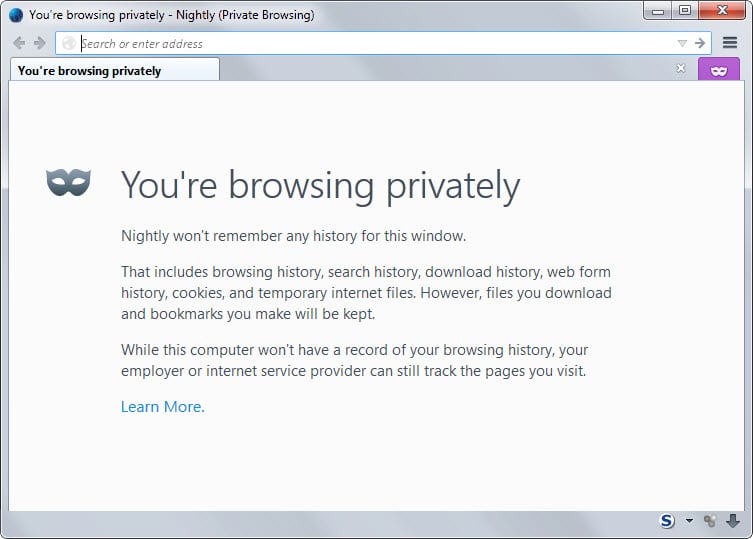This screenshot has width=753, height=539.
Task: Minimize the Nightly window
Action: pos(658,11)
